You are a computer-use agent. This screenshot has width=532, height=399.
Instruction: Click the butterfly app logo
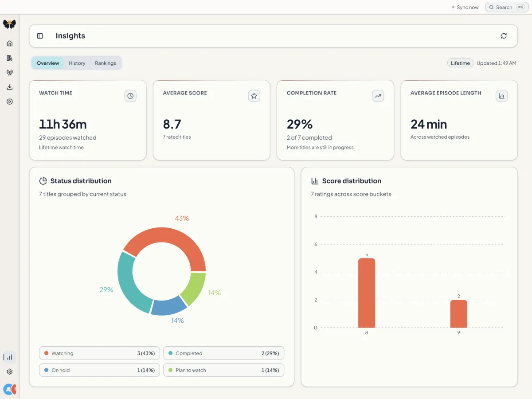[x=9, y=24]
